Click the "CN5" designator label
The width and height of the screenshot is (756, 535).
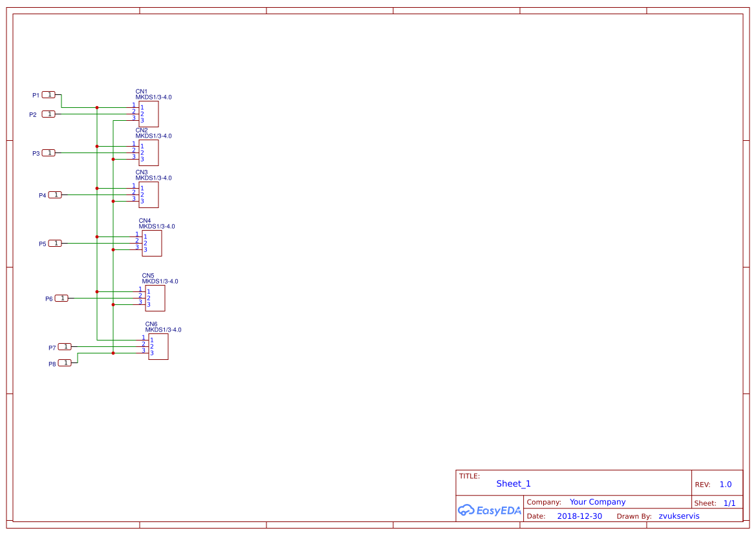(x=148, y=276)
